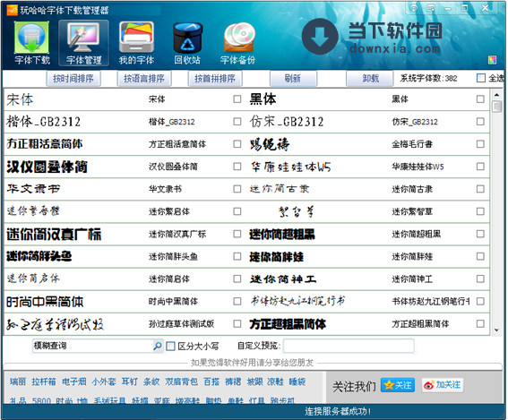The width and height of the screenshot is (508, 420).
Task: Open the 凉鞋 link
Action: click(275, 381)
